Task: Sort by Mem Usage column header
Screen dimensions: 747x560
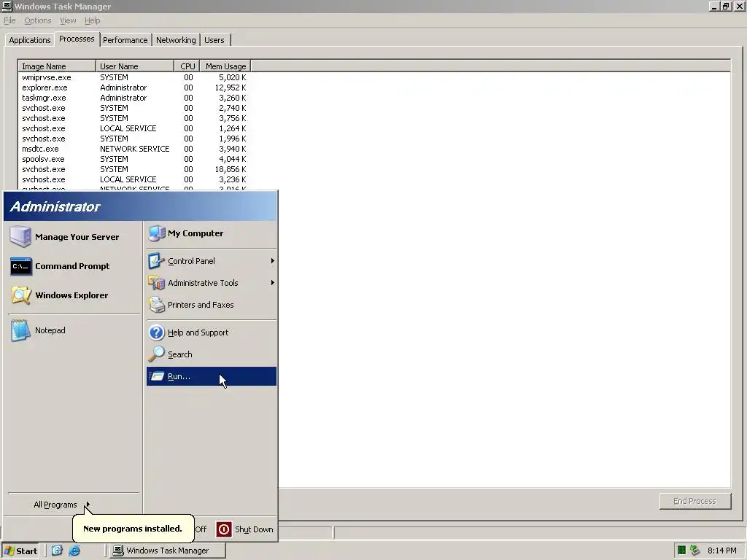Action: click(225, 66)
